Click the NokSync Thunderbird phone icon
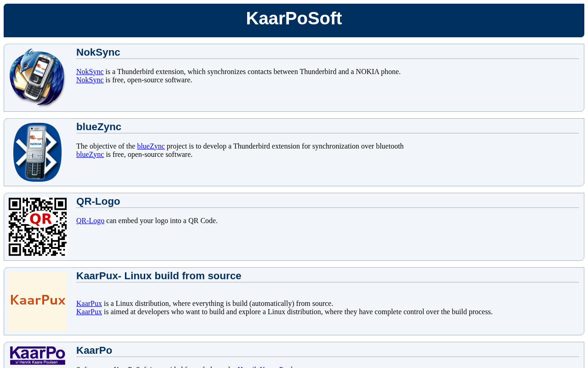The image size is (588, 368). (37, 77)
